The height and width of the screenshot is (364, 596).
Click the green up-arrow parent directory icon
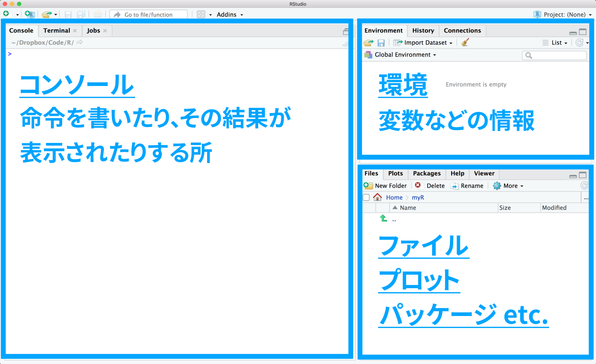point(383,218)
